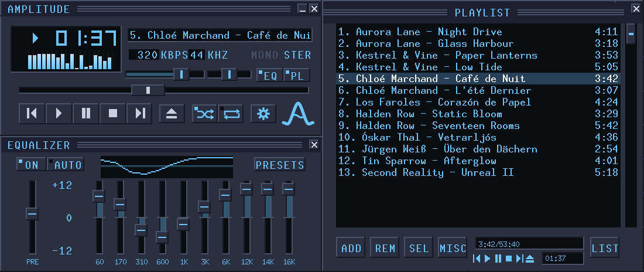The width and height of the screenshot is (644, 272).
Task: Select track 'Chloé Marchand - L'été Dernier'
Action: 478,90
